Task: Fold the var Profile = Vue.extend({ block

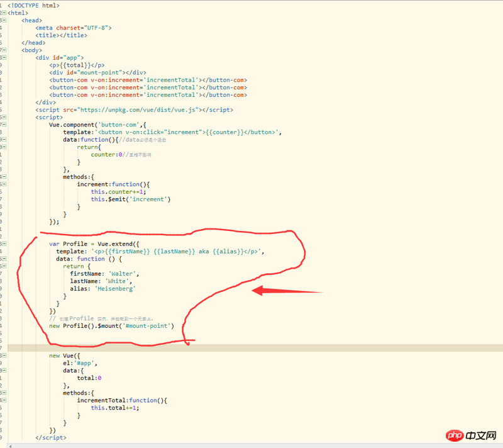Action: pyautogui.click(x=4, y=244)
